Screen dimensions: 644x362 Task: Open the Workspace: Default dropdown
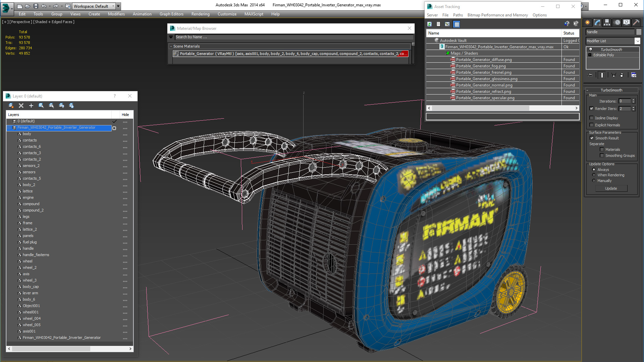point(94,6)
